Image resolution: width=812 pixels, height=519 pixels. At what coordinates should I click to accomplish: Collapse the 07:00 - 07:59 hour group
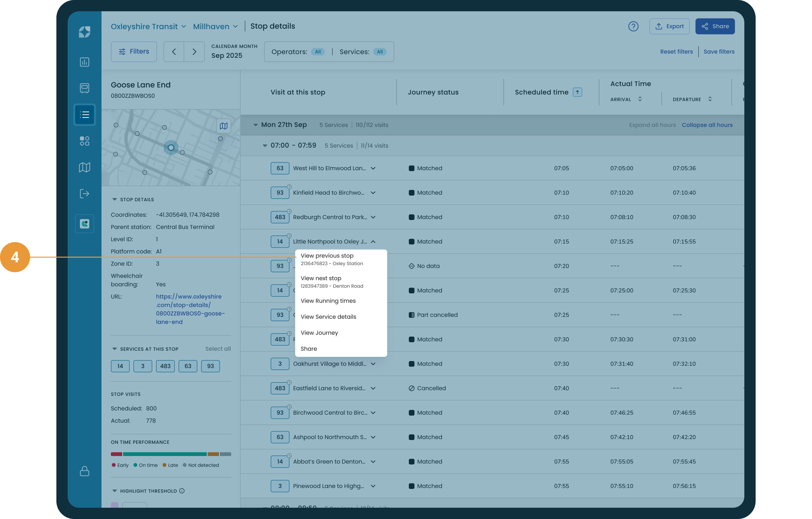coord(265,146)
